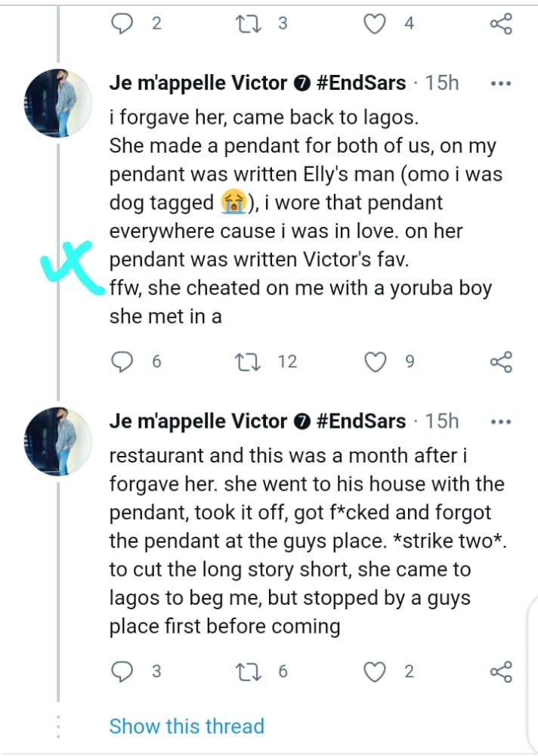Image resolution: width=538 pixels, height=756 pixels.
Task: Share the pendant tweet with 9 likes
Action: pyautogui.click(x=501, y=362)
